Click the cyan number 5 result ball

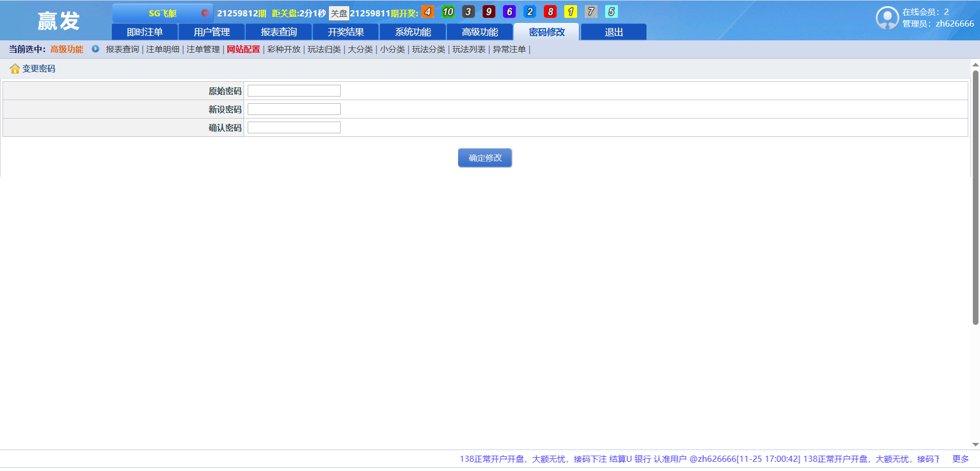pos(611,12)
